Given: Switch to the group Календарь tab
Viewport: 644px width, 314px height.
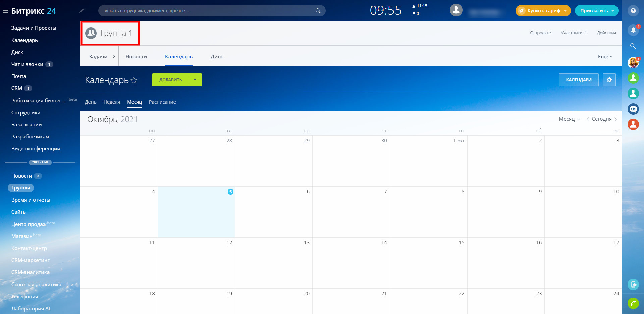Looking at the screenshot, I should click(x=179, y=57).
